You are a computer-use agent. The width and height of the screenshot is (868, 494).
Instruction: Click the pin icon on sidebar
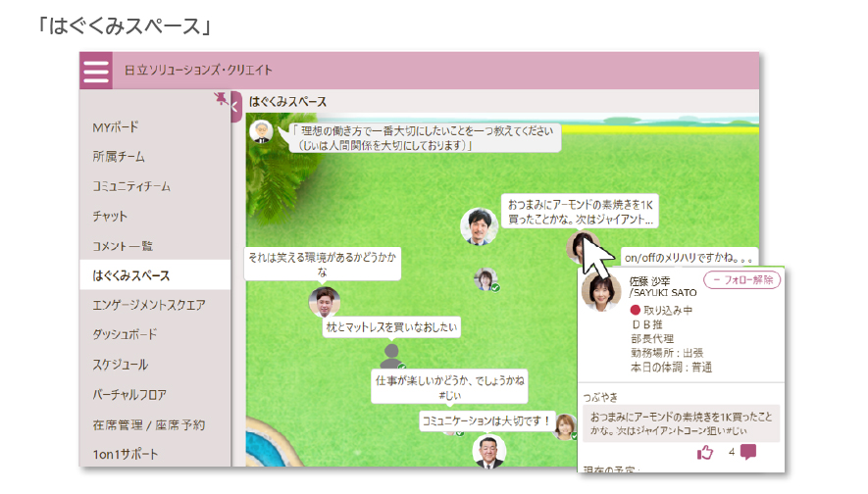click(221, 98)
